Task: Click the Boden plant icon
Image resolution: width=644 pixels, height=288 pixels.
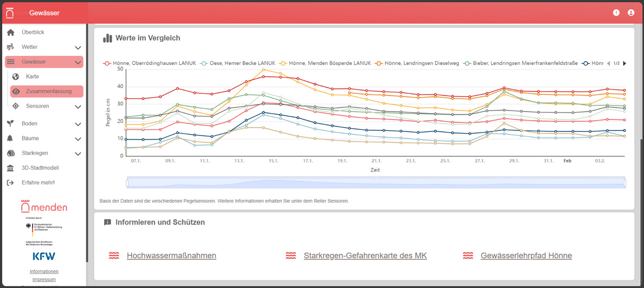Action: point(10,123)
